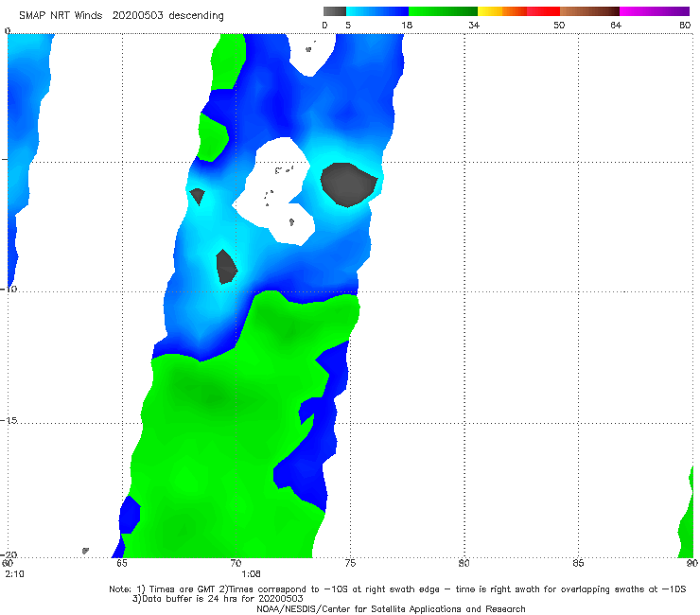The image size is (700, 615).
Task: Click the latitude axis label "-15"
Action: 9,420
